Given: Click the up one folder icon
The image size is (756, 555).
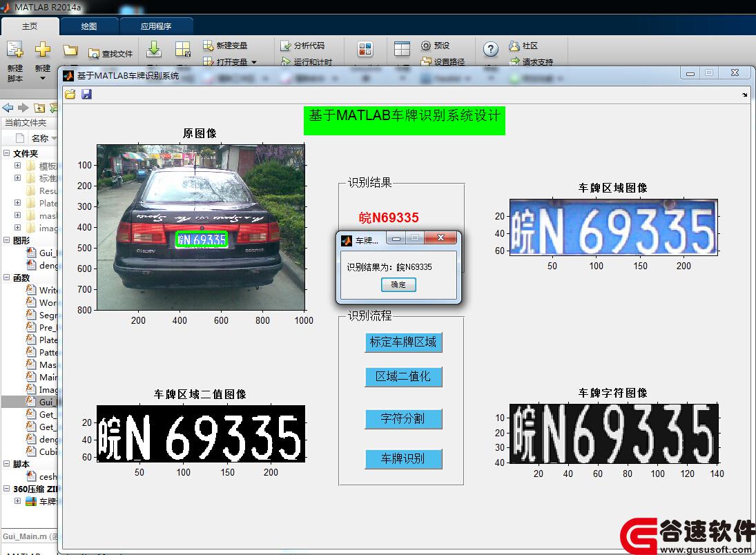Looking at the screenshot, I should [x=39, y=108].
